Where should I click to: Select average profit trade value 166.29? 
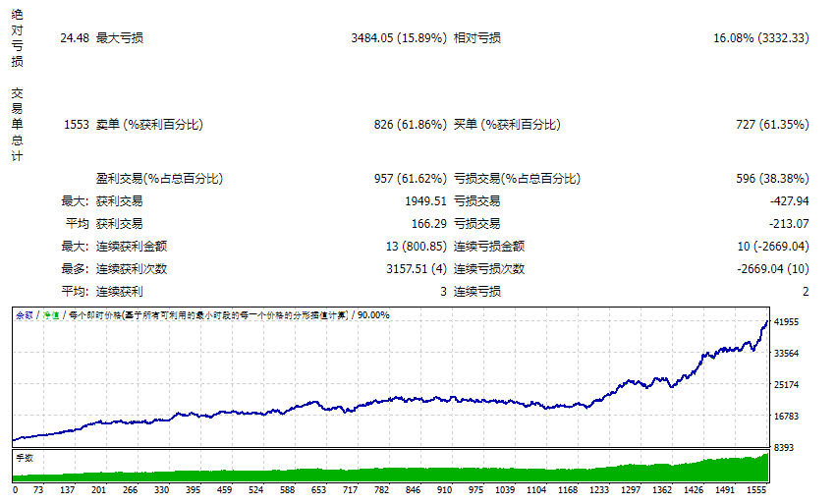pos(428,223)
